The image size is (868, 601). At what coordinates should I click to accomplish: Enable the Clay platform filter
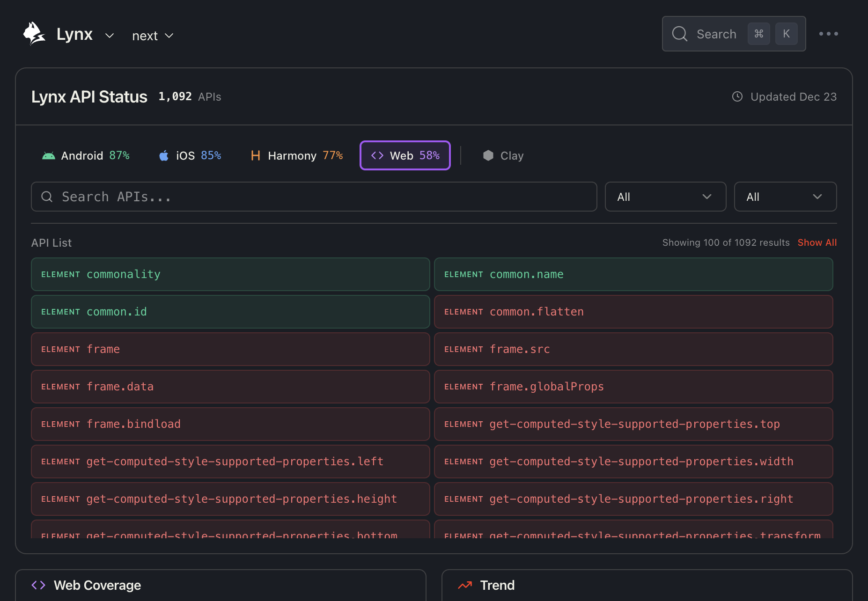coord(503,155)
